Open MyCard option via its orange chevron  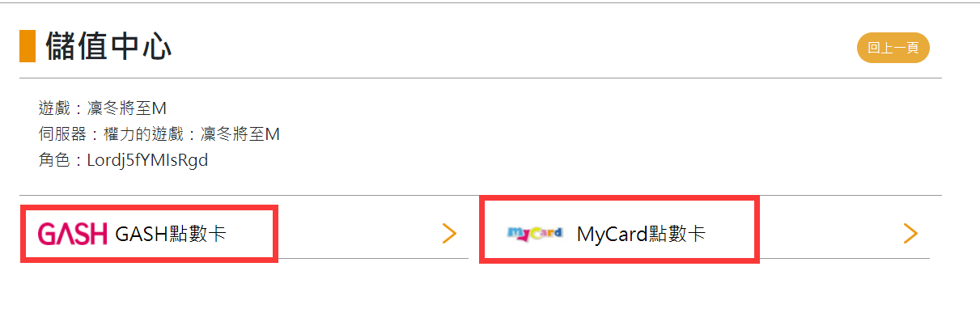pyautogui.click(x=910, y=234)
